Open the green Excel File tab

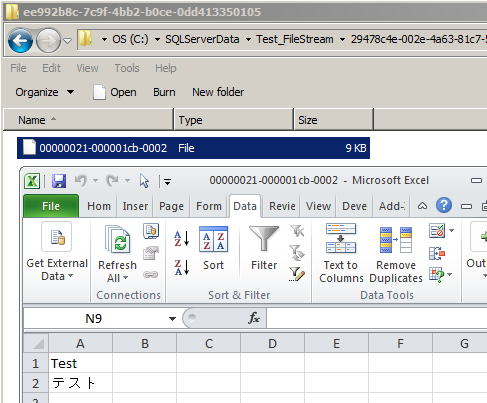(x=51, y=206)
